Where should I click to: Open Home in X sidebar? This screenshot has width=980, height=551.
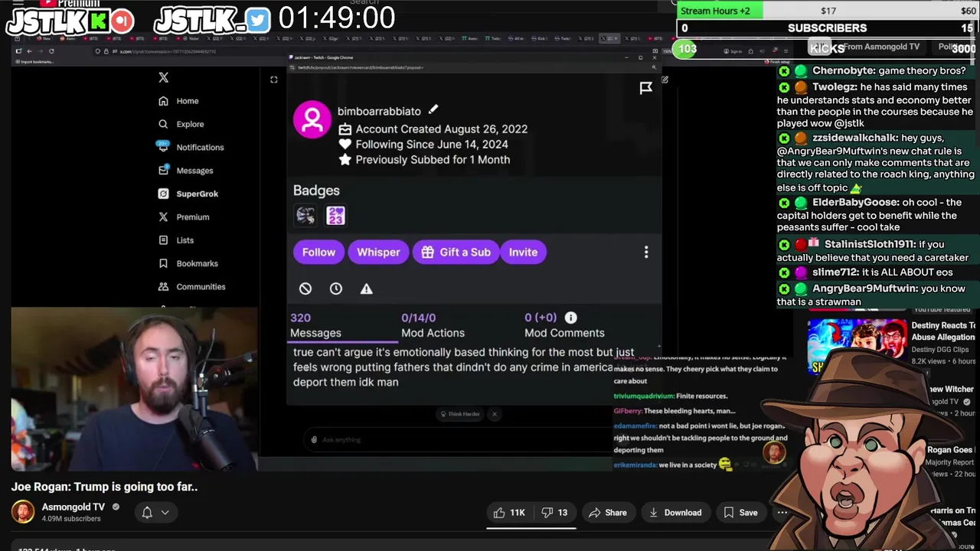pyautogui.click(x=178, y=101)
